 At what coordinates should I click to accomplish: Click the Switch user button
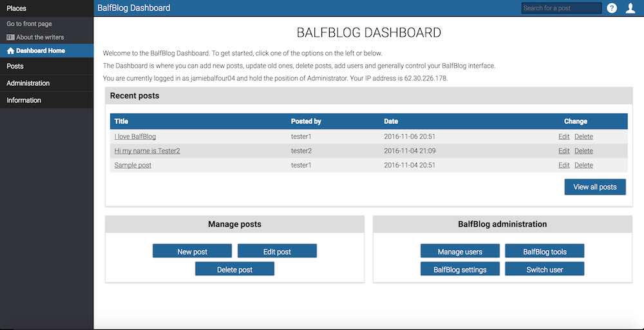[x=544, y=269]
